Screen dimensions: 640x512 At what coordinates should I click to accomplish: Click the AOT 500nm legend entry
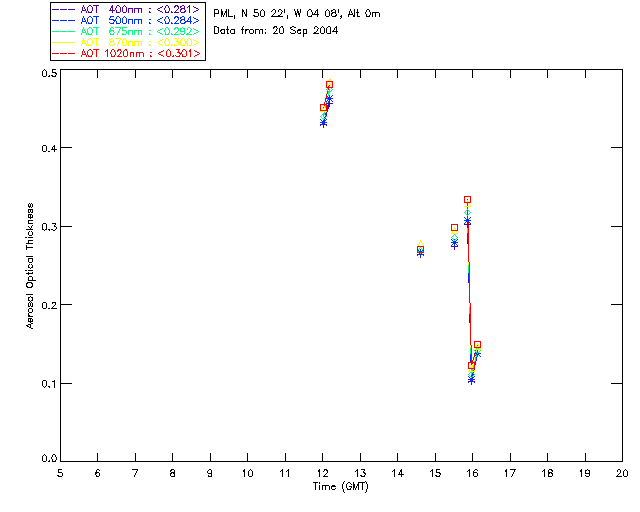[126, 20]
